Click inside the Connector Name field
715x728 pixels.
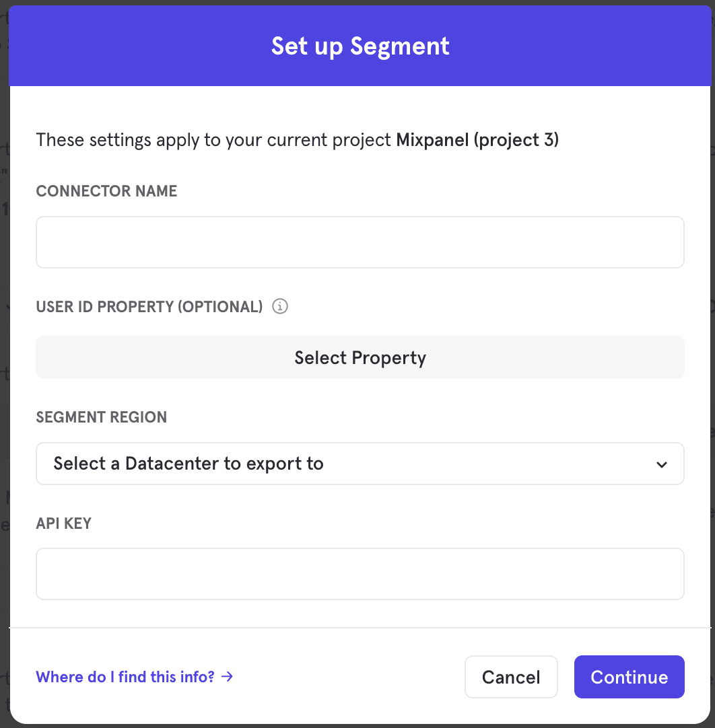(360, 242)
